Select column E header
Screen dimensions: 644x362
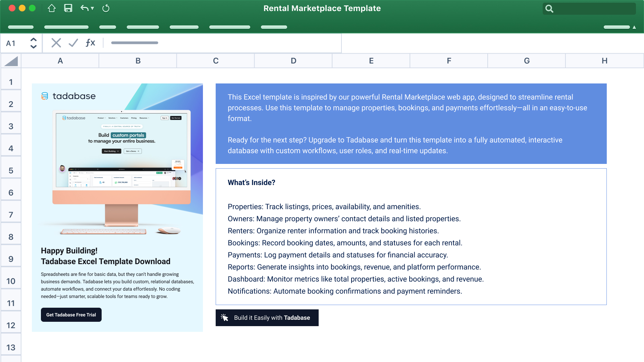(x=371, y=61)
